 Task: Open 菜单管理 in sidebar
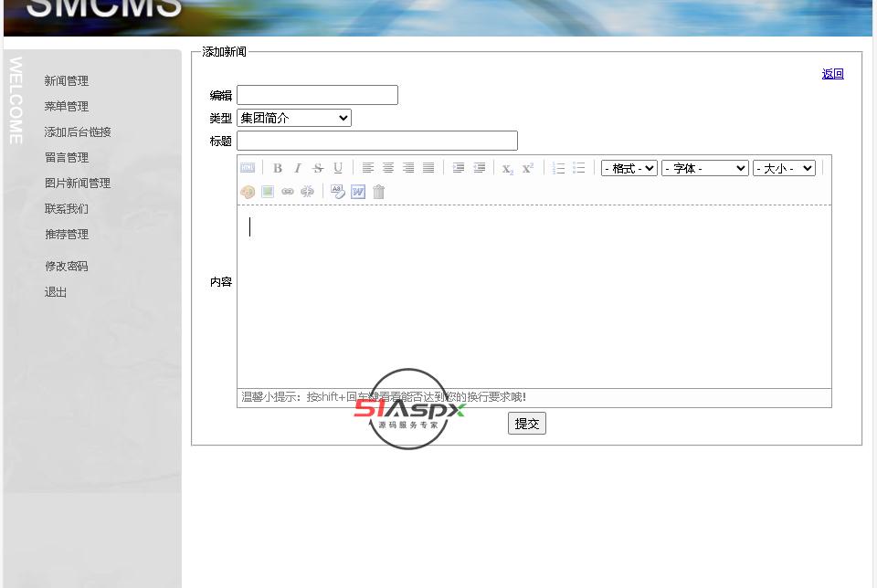[x=67, y=106]
